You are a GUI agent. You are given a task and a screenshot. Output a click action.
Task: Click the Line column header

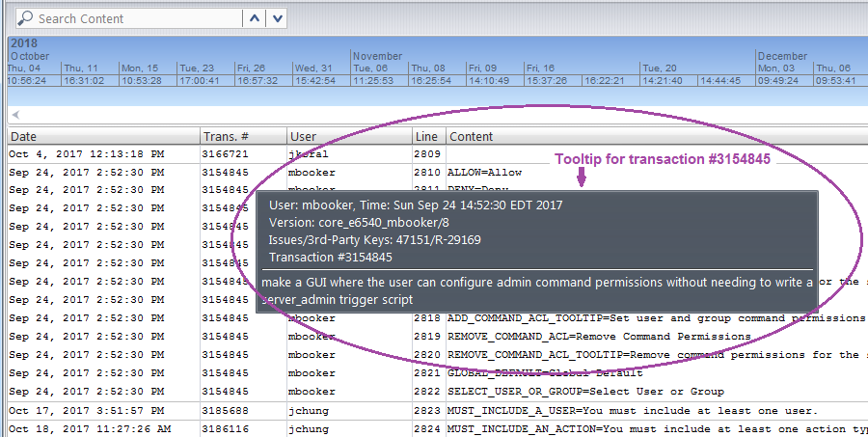pyautogui.click(x=428, y=137)
